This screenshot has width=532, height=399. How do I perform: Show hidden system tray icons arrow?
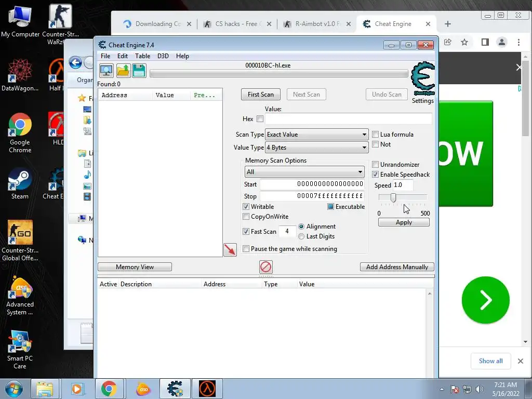(442, 389)
